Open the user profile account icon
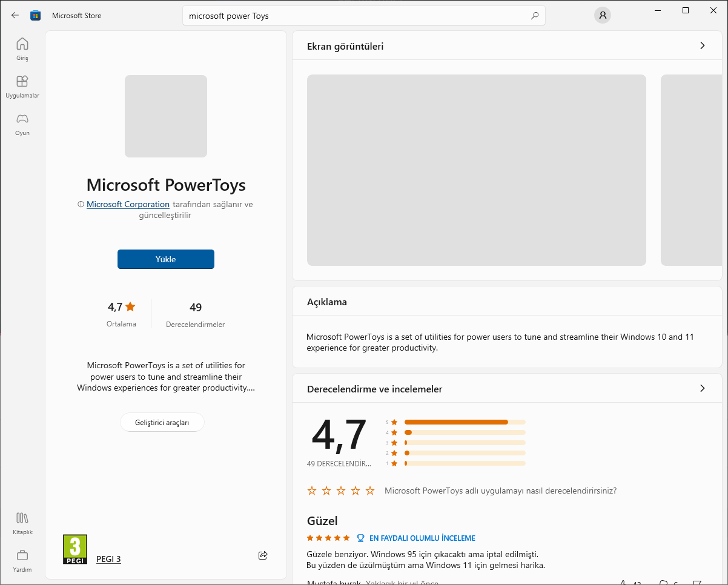Screen dimensions: 728x585 [602, 16]
